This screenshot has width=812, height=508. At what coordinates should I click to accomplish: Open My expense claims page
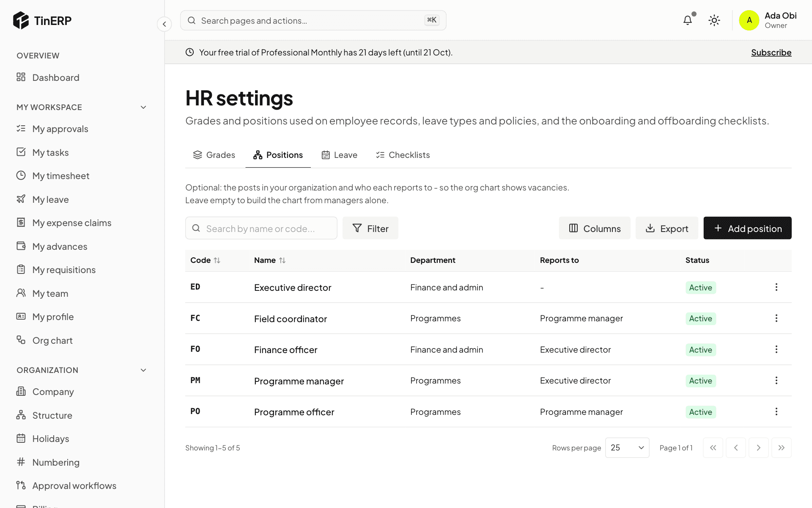point(82,223)
